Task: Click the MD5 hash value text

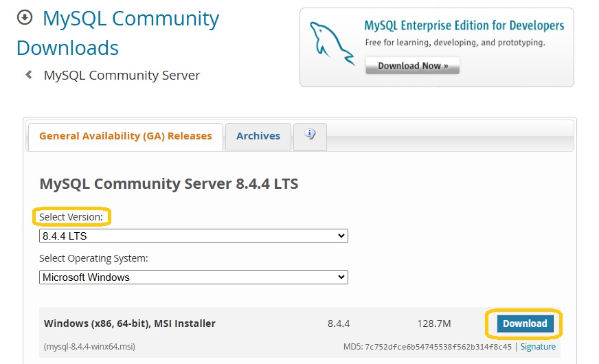Action: pos(438,347)
